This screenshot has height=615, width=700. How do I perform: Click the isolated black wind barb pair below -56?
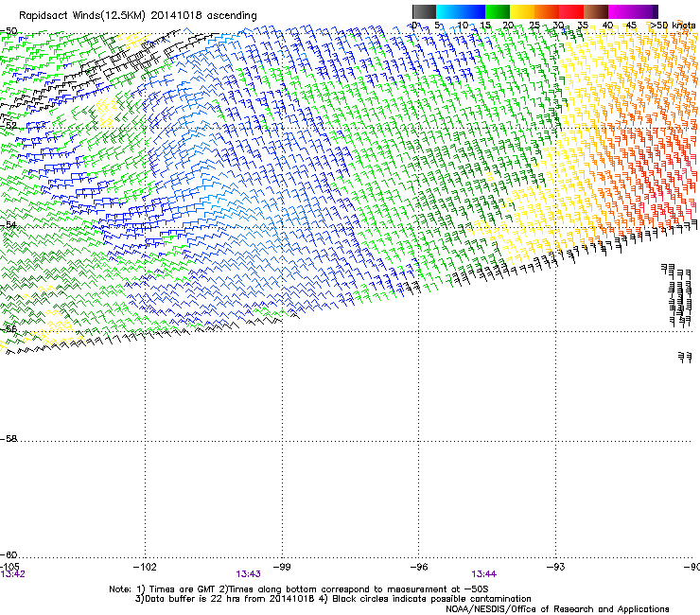685,357
